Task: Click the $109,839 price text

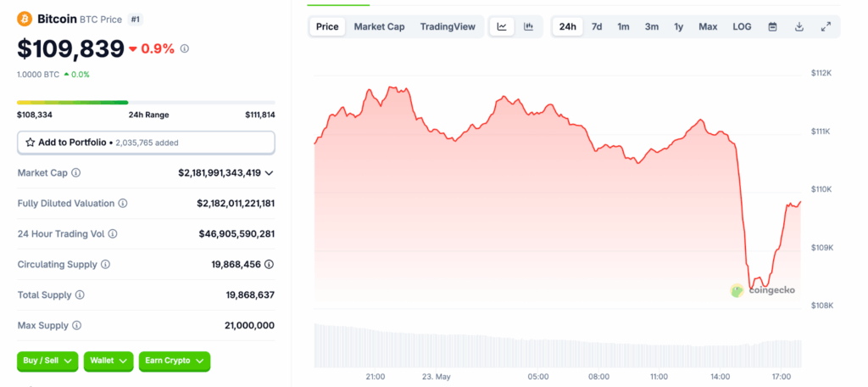Action: 71,48
